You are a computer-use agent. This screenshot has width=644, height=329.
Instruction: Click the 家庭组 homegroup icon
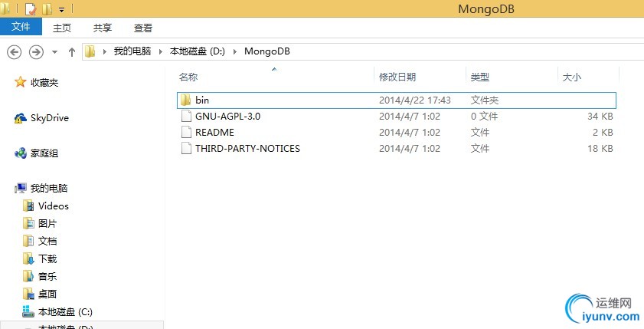[x=20, y=153]
